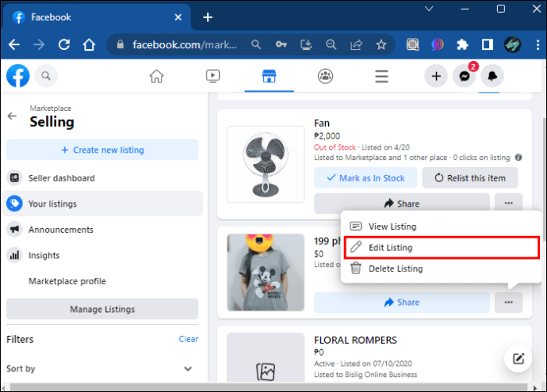Open more options for the Fan listing
This screenshot has height=392, width=547.
click(x=509, y=204)
